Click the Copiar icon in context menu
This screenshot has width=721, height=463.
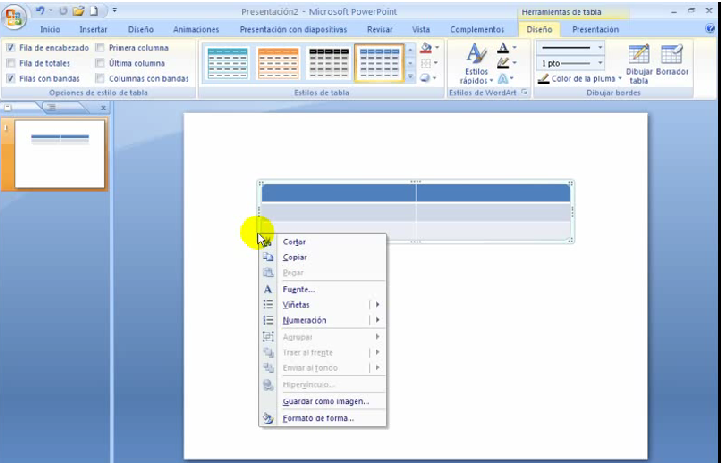[268, 258]
